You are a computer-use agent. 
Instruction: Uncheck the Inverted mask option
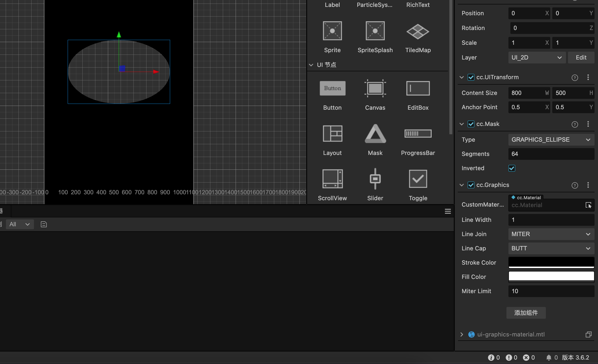[512, 168]
